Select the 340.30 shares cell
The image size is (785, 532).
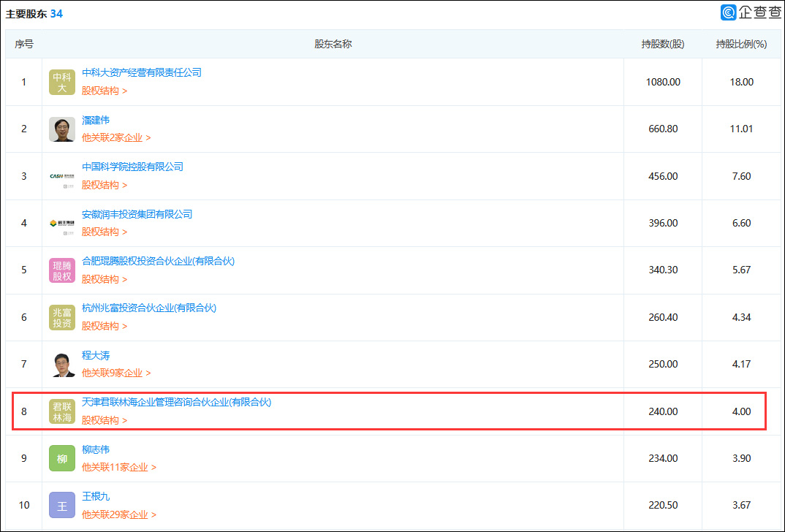click(663, 270)
